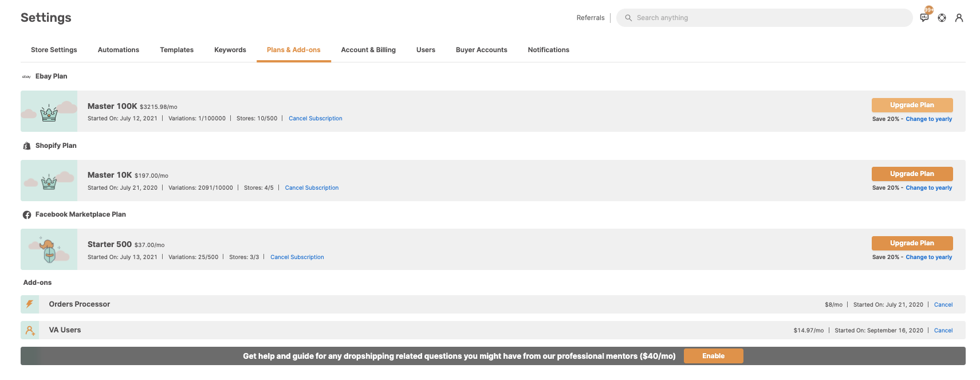Click the VA Users add-on label
The width and height of the screenshot is (980, 380).
coord(65,330)
